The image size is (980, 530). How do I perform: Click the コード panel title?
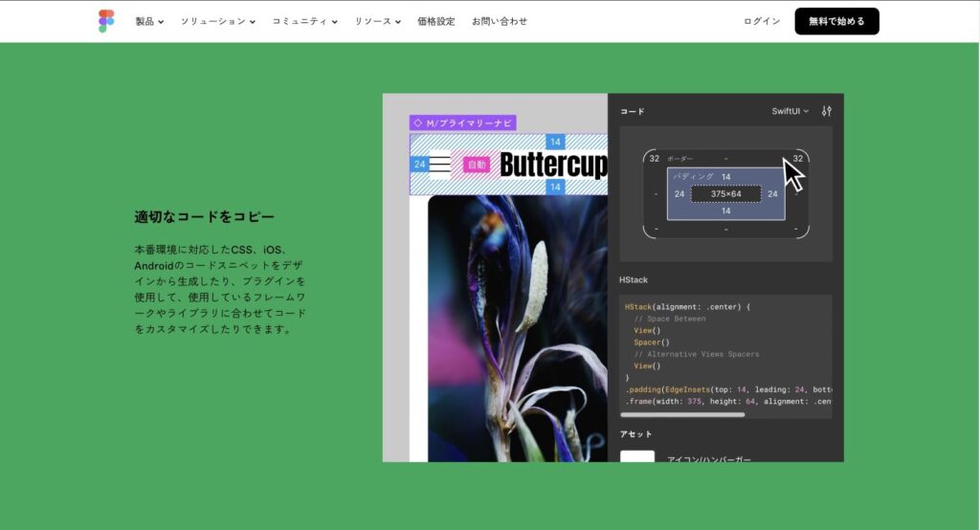click(x=632, y=111)
